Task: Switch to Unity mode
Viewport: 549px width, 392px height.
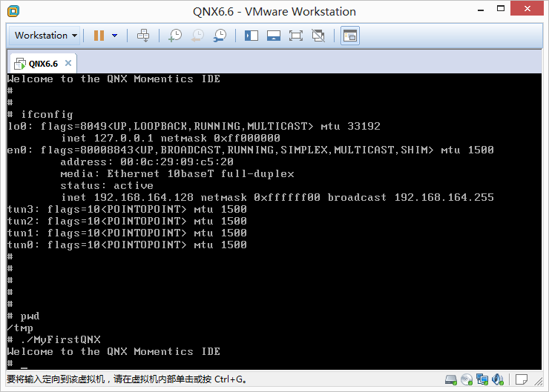Action: pyautogui.click(x=318, y=36)
